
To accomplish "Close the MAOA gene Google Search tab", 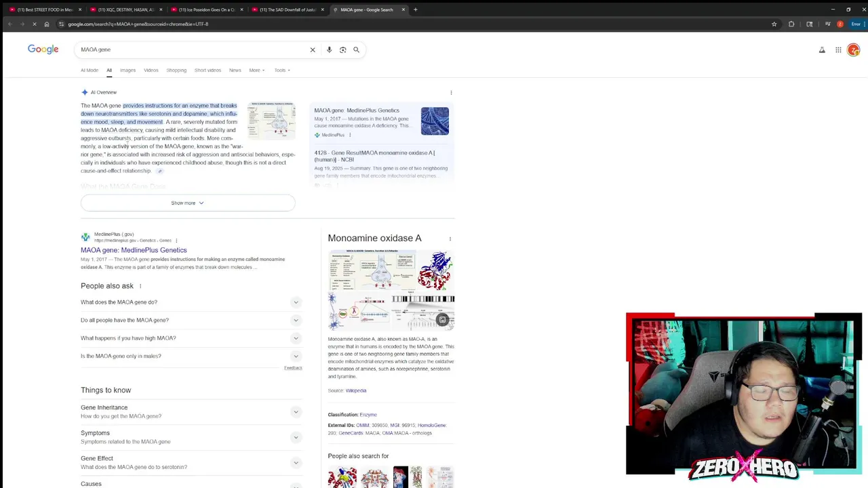I will coord(403,9).
